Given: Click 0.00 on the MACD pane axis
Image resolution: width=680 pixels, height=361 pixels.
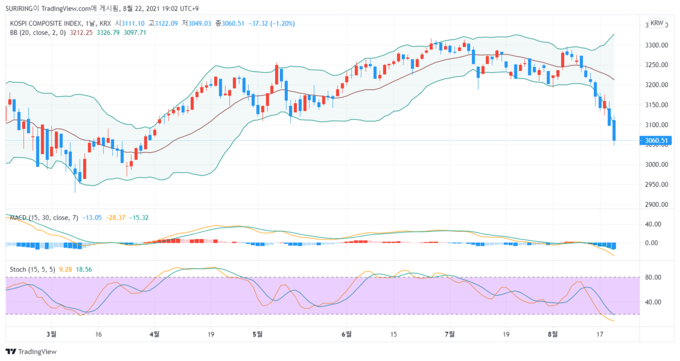Looking at the screenshot, I should pyautogui.click(x=652, y=243).
